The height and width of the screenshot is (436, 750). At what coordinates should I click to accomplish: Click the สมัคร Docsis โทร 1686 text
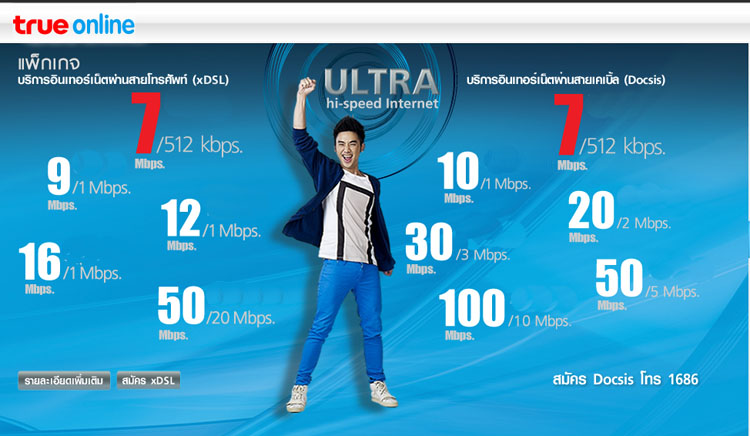point(625,380)
